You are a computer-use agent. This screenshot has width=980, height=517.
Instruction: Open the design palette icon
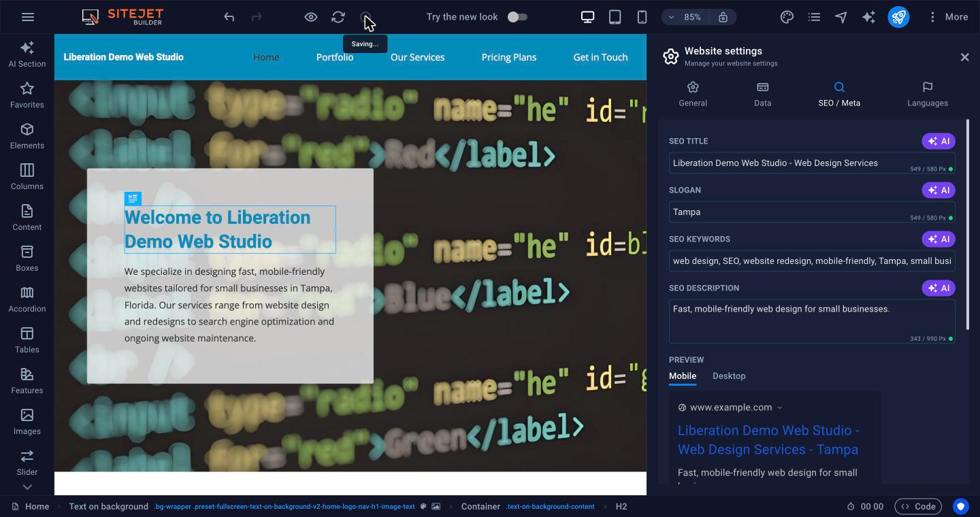(787, 17)
